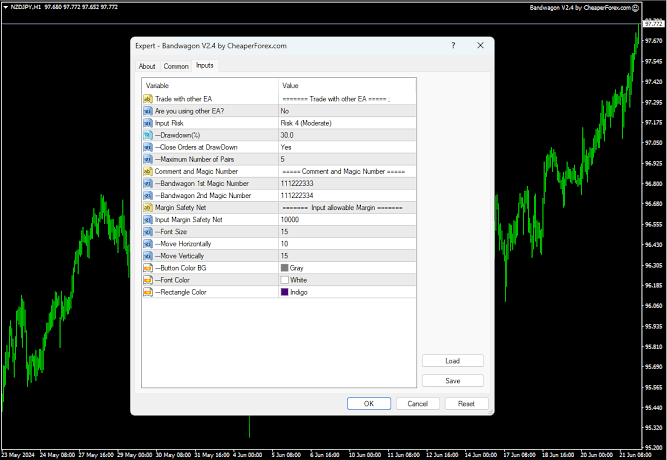The image size is (667, 460).
Task: Open the Indigo value for Rectangle Color
Action: click(x=347, y=292)
